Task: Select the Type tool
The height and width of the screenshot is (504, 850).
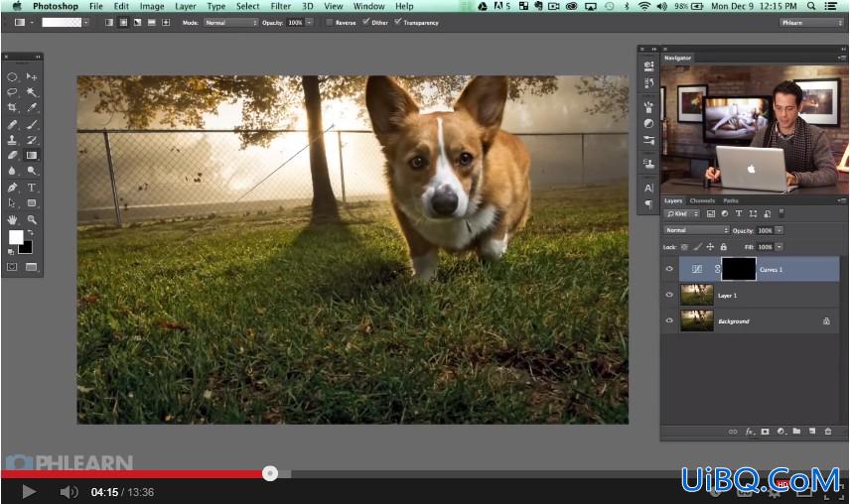Action: pyautogui.click(x=32, y=188)
